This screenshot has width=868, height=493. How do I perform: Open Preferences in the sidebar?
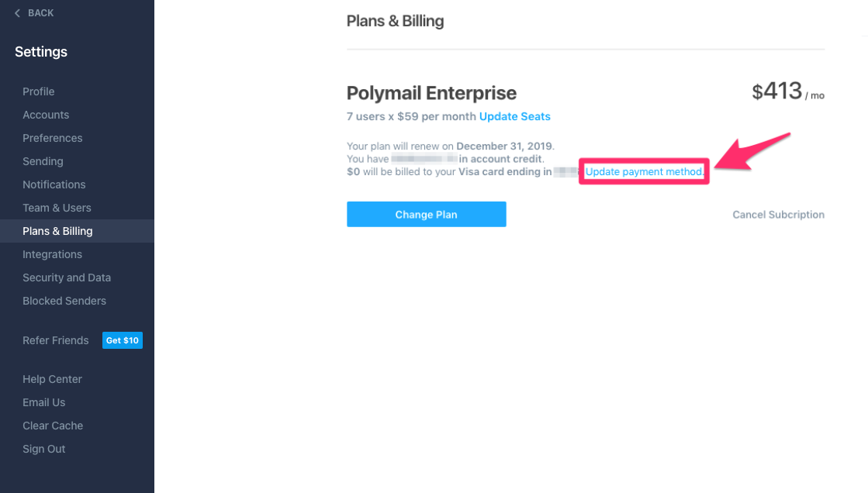click(53, 138)
